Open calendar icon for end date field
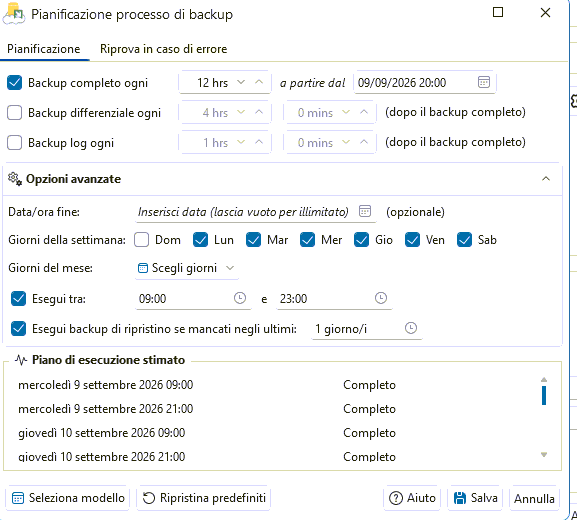The height and width of the screenshot is (520, 577). pos(365,211)
